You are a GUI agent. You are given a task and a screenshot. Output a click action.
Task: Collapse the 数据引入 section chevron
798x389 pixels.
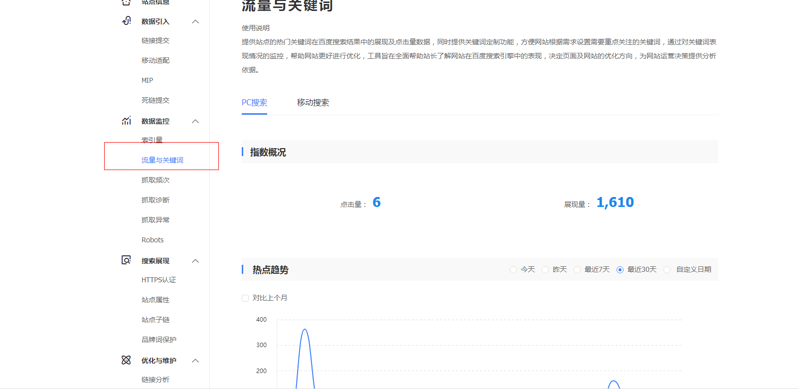[x=195, y=21]
